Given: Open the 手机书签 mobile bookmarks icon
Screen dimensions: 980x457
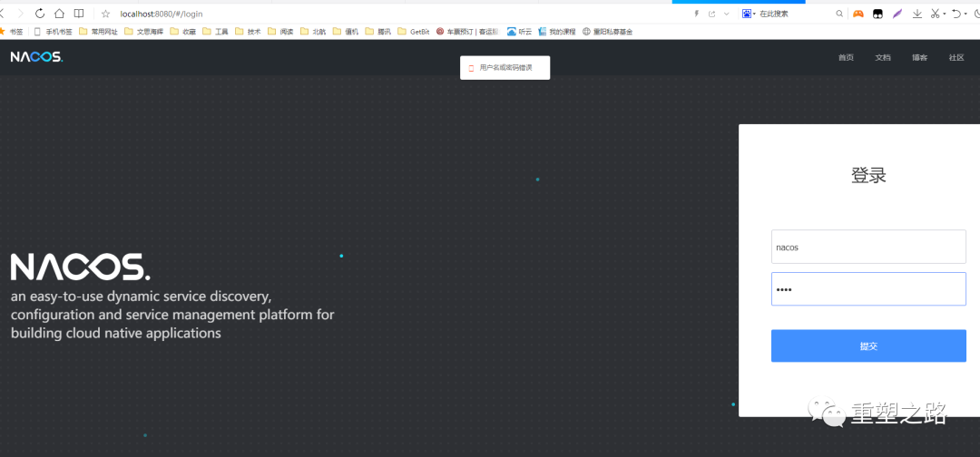Looking at the screenshot, I should [37, 31].
